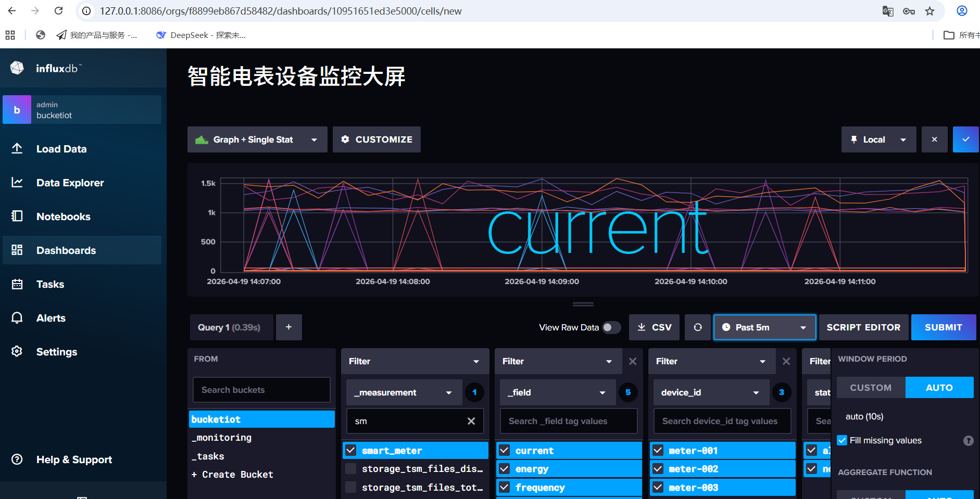Bookmark this page with star icon
The width and height of the screenshot is (980, 499).
coord(930,11)
